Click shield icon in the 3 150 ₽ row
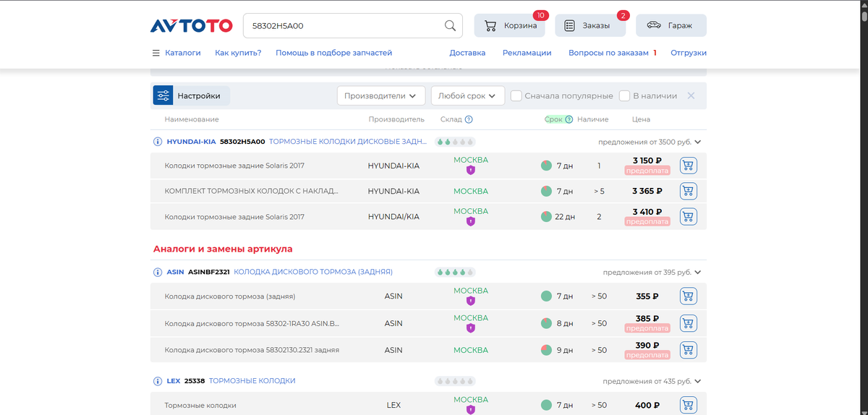The width and height of the screenshot is (868, 415). pyautogui.click(x=471, y=171)
